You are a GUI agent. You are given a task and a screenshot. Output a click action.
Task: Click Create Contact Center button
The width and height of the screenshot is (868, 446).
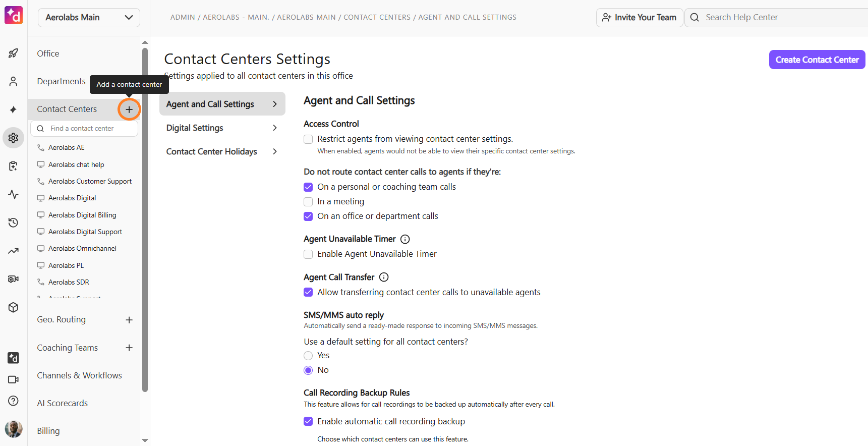point(817,60)
